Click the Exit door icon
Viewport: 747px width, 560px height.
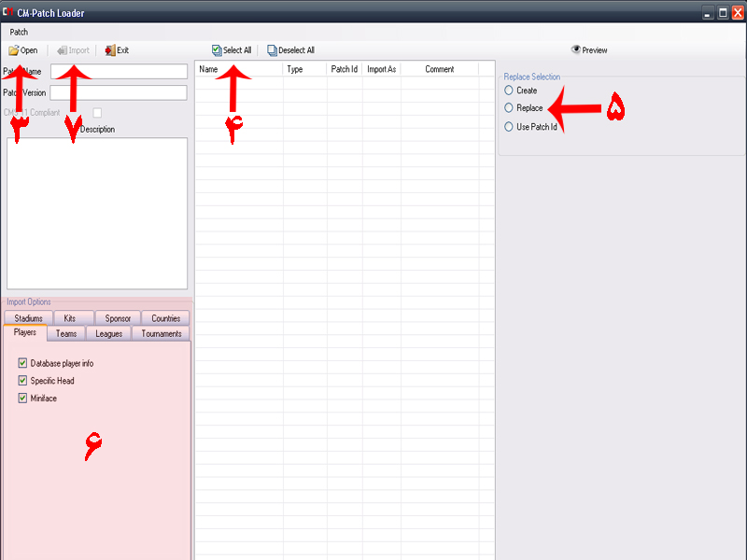click(x=110, y=50)
